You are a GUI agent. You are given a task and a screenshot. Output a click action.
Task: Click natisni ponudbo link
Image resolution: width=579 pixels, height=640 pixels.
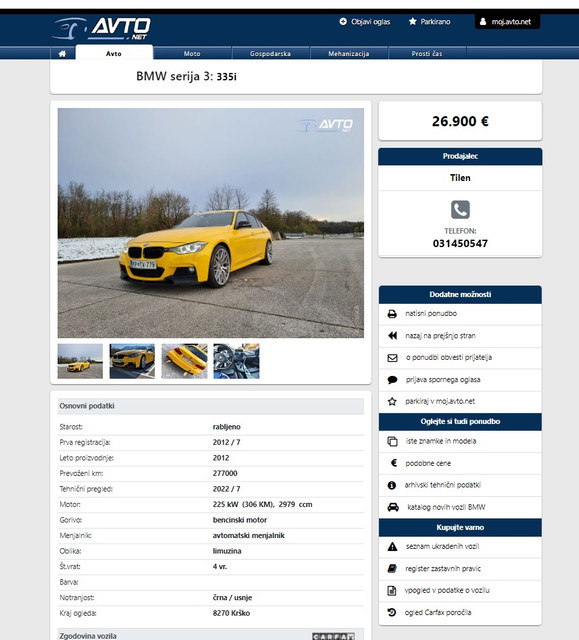pos(431,313)
